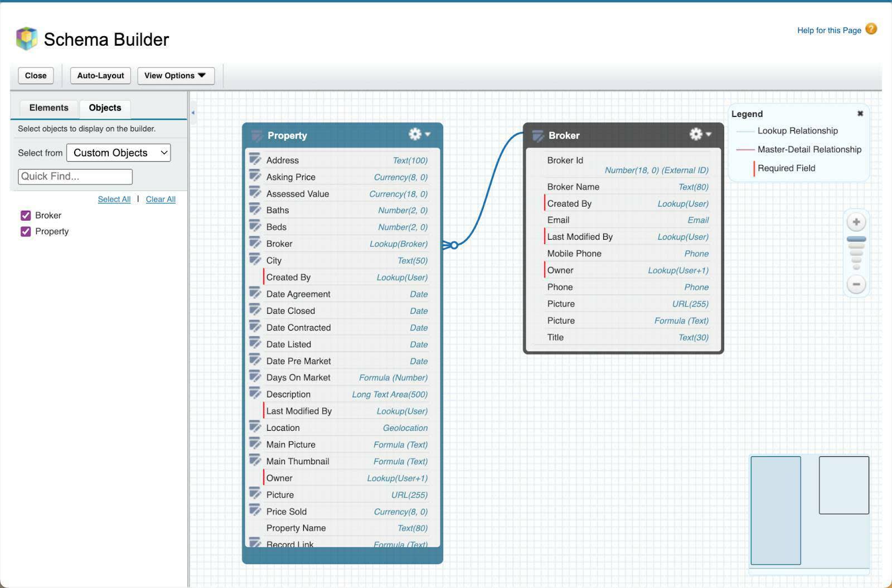
Task: Switch to the Objects tab
Action: [105, 108]
